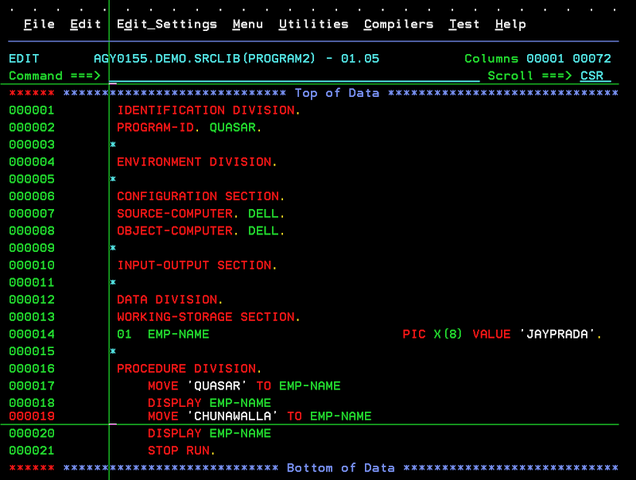The image size is (636, 480).
Task: Click line number 000010
Action: pyautogui.click(x=32, y=265)
